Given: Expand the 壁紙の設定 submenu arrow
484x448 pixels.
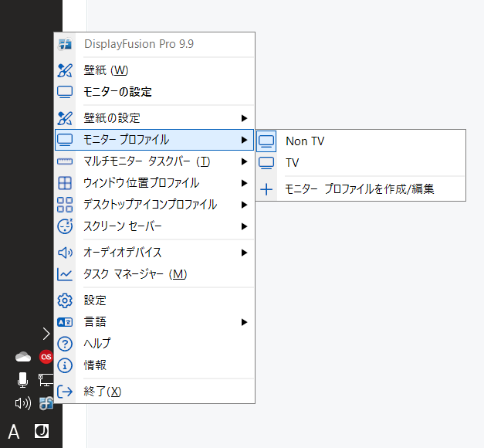Looking at the screenshot, I should (x=244, y=118).
